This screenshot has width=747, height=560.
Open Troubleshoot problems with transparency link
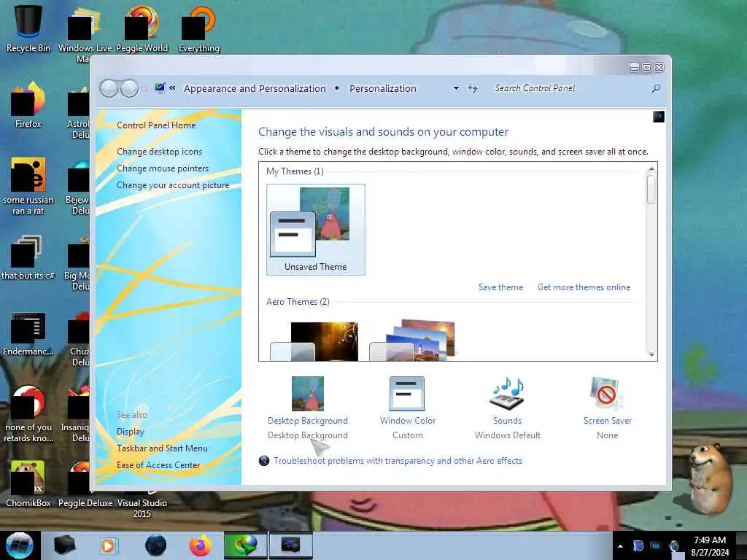coord(398,461)
